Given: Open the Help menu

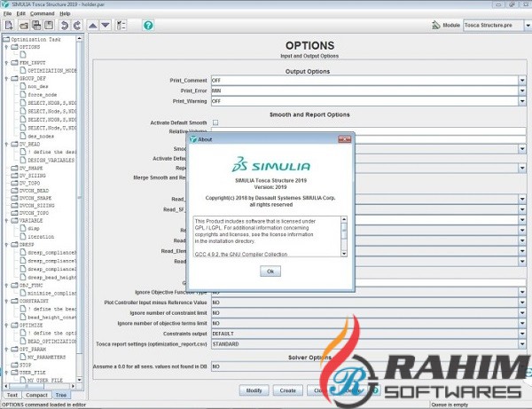Looking at the screenshot, I should (65, 13).
